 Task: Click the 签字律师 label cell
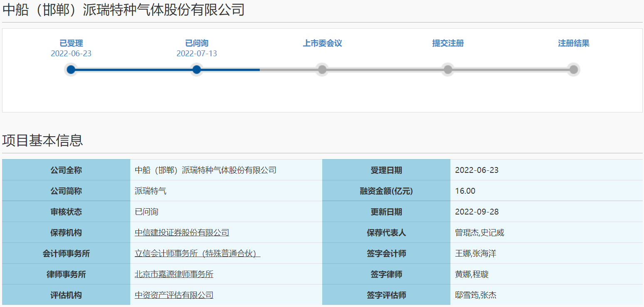coord(386,274)
